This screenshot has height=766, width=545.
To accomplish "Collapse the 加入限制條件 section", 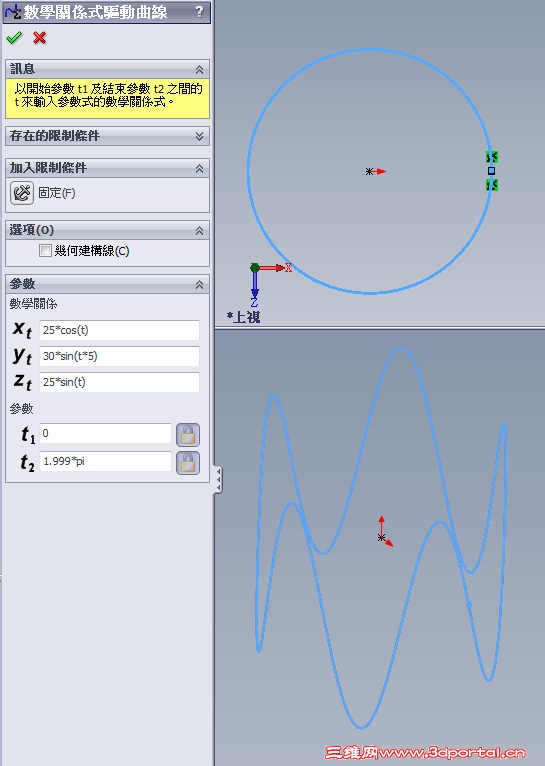I will [x=199, y=169].
